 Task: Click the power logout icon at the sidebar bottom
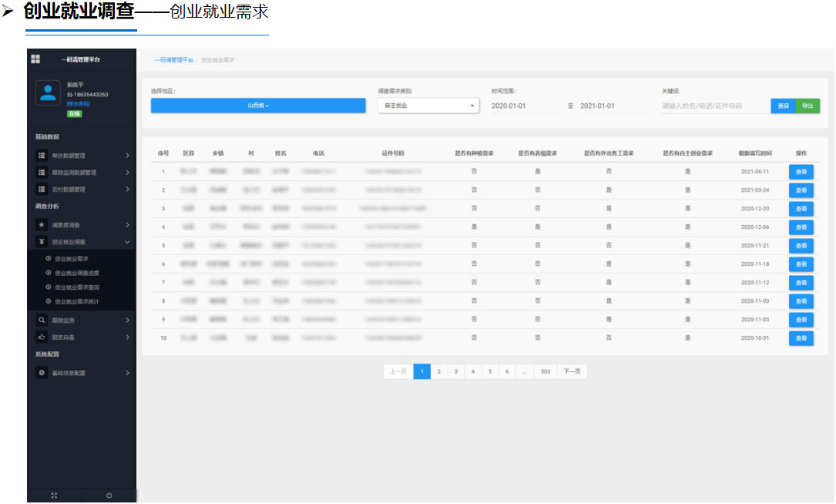point(109,496)
